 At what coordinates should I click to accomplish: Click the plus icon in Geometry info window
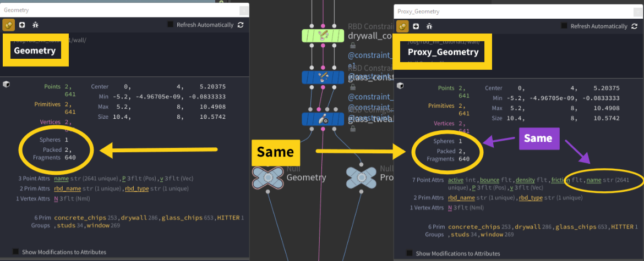[22, 25]
